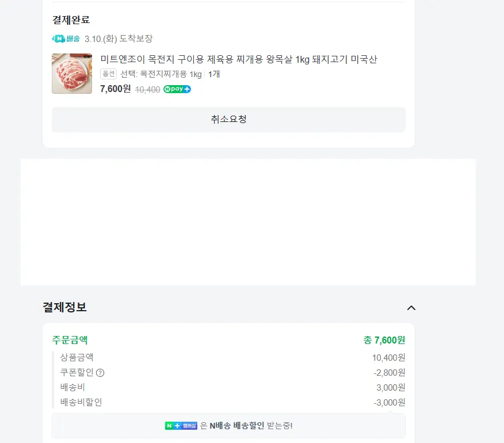Click the 옵션 tag label
The height and width of the screenshot is (443, 504).
click(108, 74)
